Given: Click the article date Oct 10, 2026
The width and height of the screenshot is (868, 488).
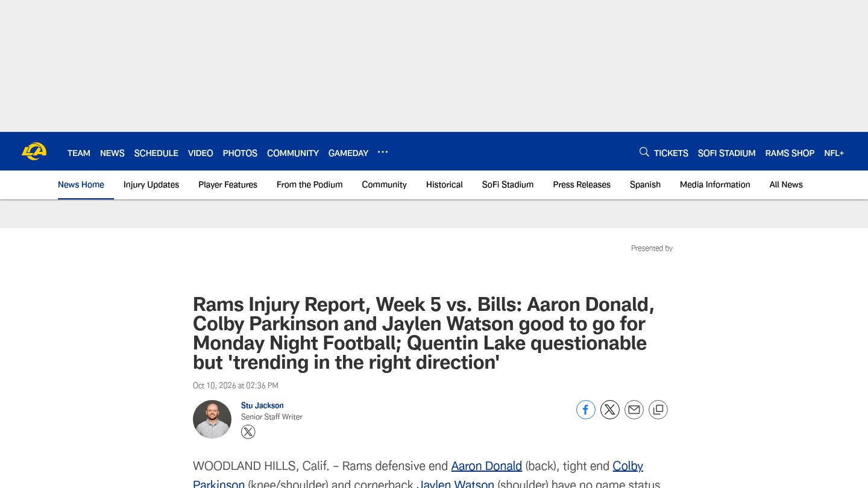Looking at the screenshot, I should 236,386.
